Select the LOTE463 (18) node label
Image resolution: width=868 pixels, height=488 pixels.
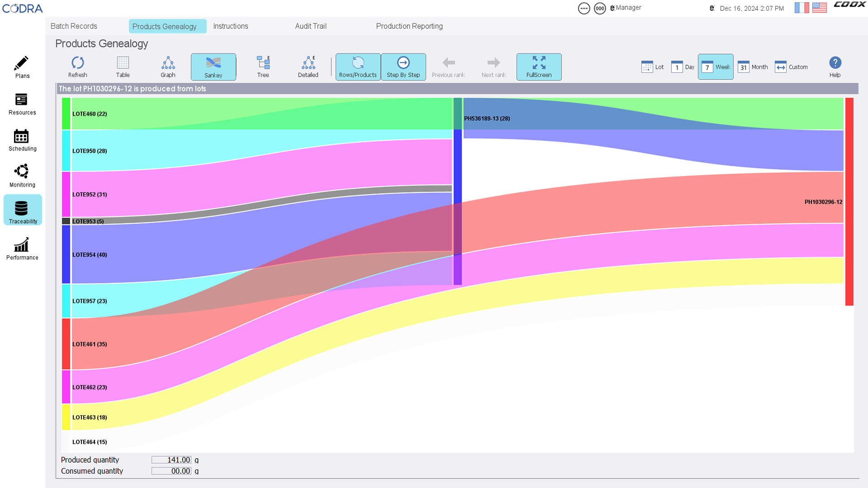(x=90, y=418)
